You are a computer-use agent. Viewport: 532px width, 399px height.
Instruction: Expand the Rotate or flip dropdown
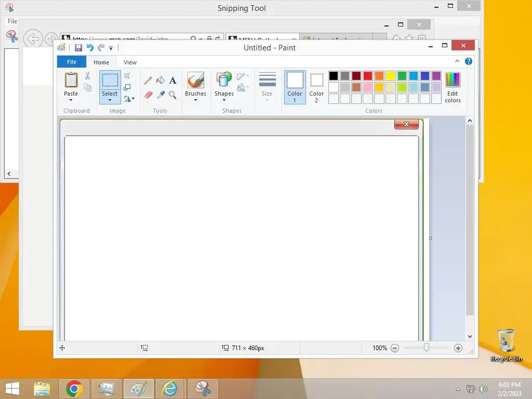(129, 99)
